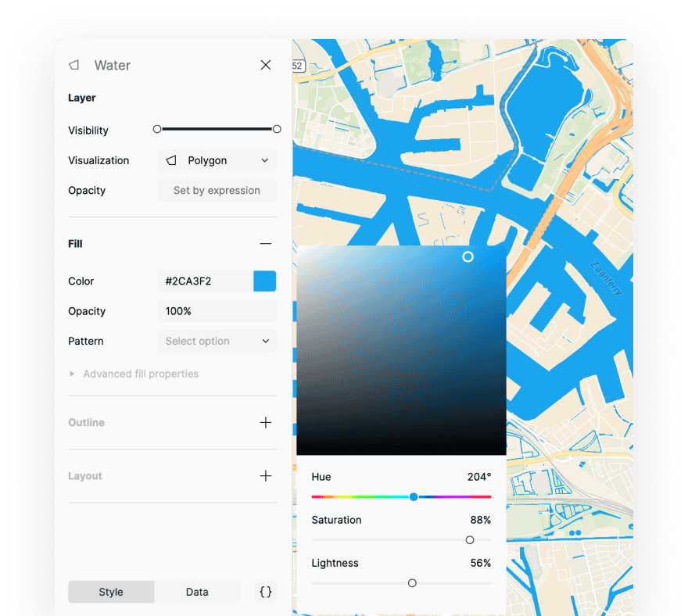
Task: Expand the Layout section
Action: click(266, 475)
